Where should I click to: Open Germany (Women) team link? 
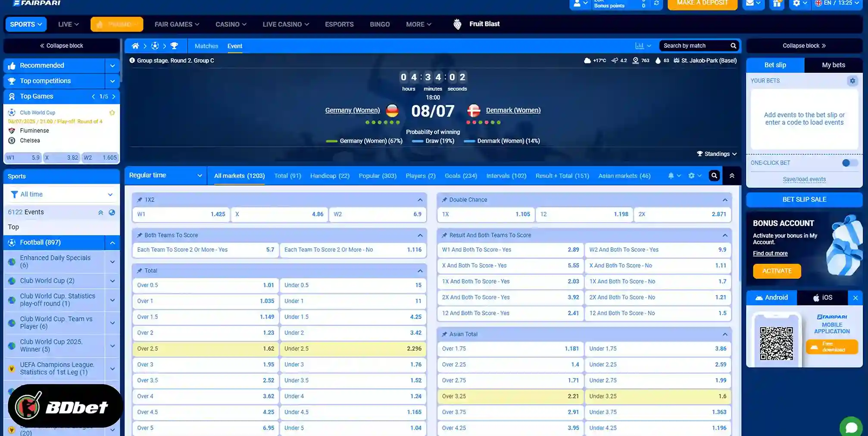(x=352, y=110)
